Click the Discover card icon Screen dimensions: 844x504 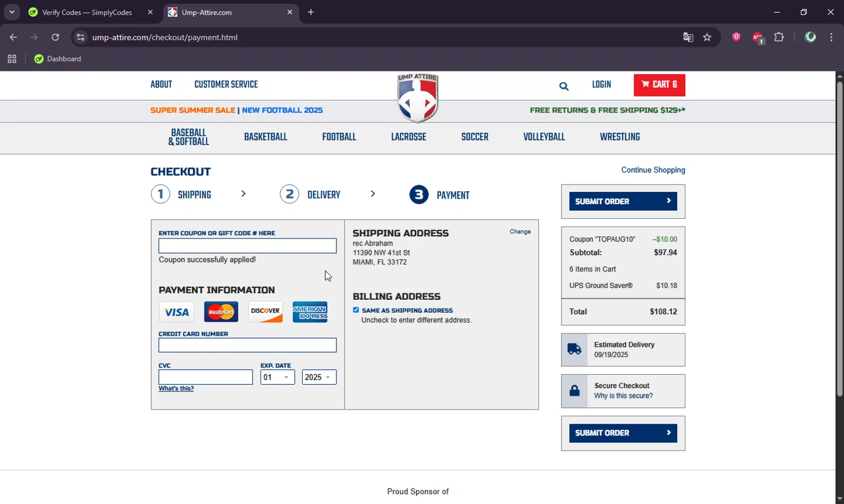coord(266,312)
